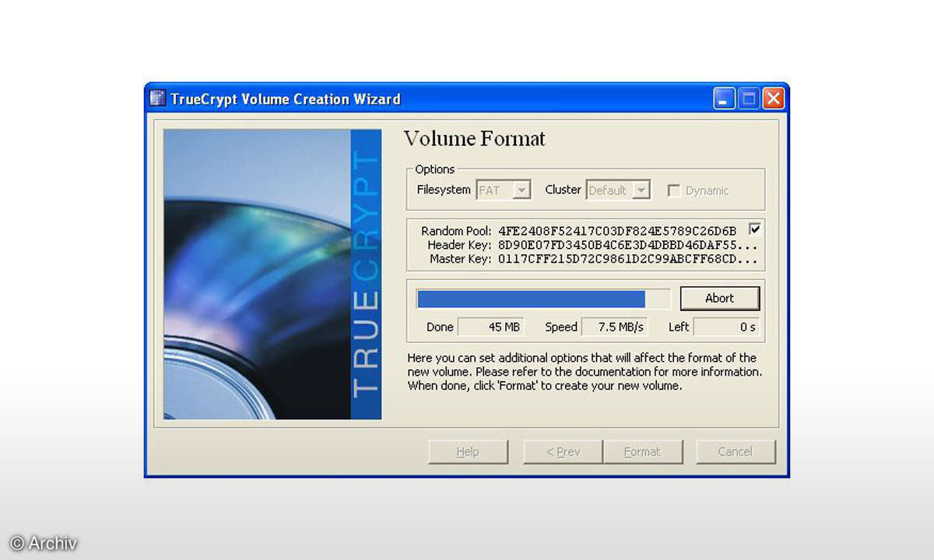Click the Random Pool hex value
The image size is (934, 560).
616,231
